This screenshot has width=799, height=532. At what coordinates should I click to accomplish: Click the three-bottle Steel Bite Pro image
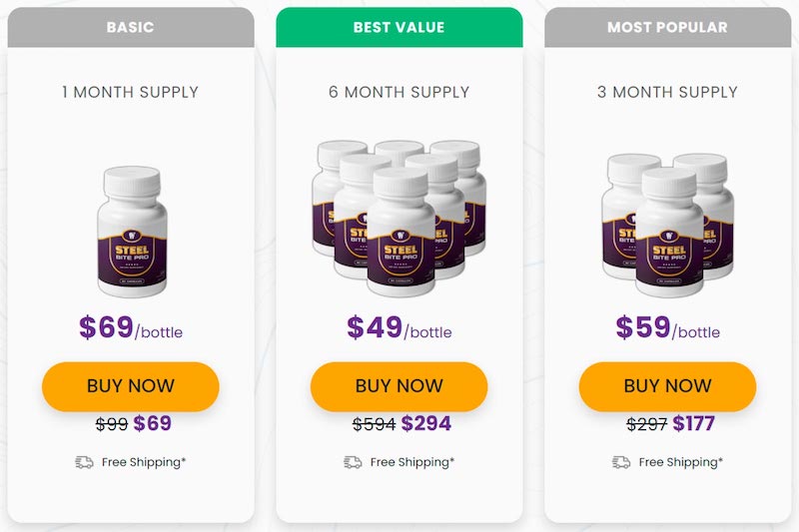(667, 224)
